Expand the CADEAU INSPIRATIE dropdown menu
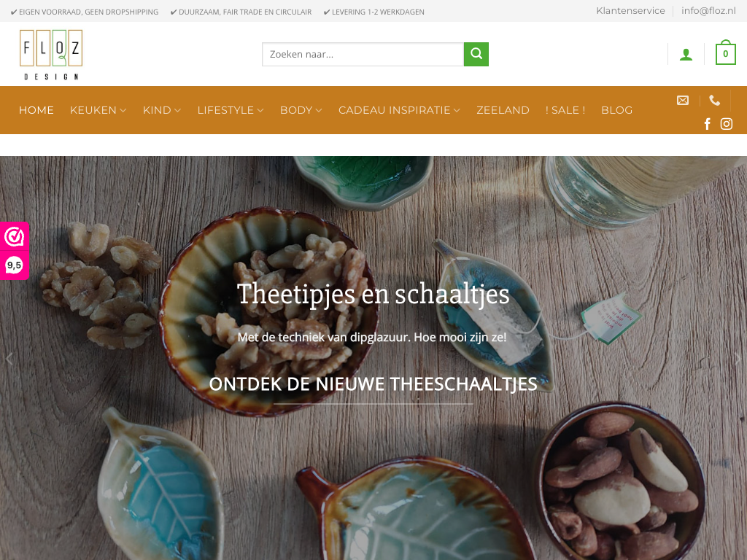This screenshot has width=747, height=560. [399, 110]
